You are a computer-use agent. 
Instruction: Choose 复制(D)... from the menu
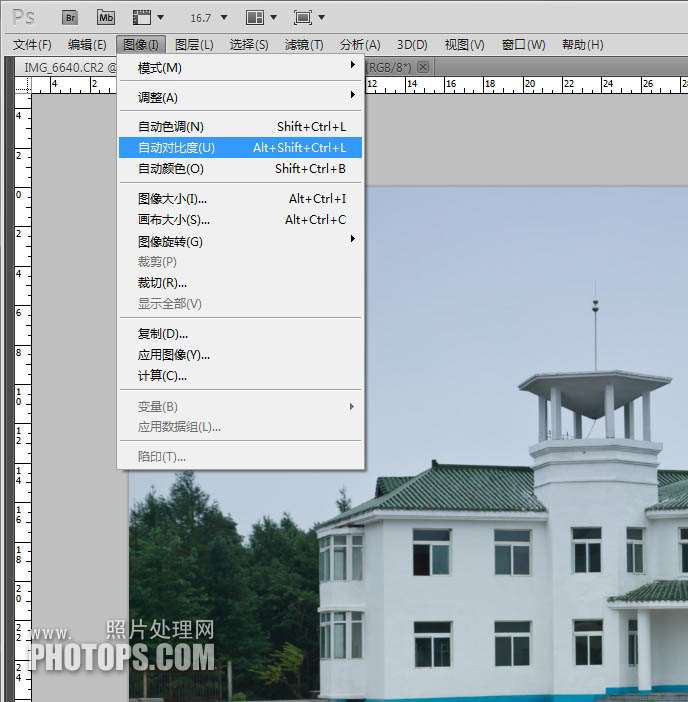point(240,334)
